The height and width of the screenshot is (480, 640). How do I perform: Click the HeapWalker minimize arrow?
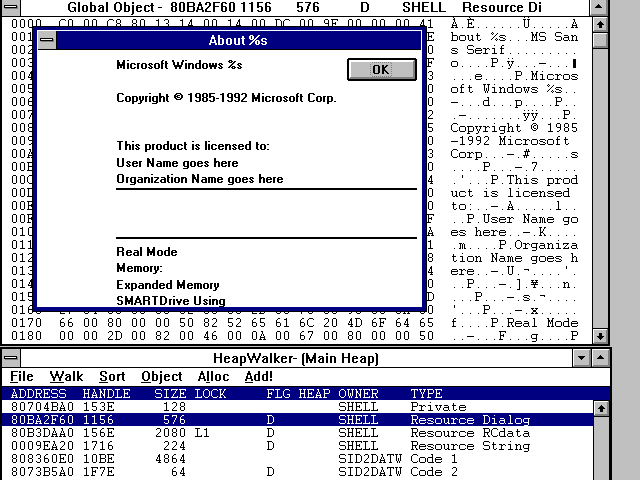(x=580, y=358)
